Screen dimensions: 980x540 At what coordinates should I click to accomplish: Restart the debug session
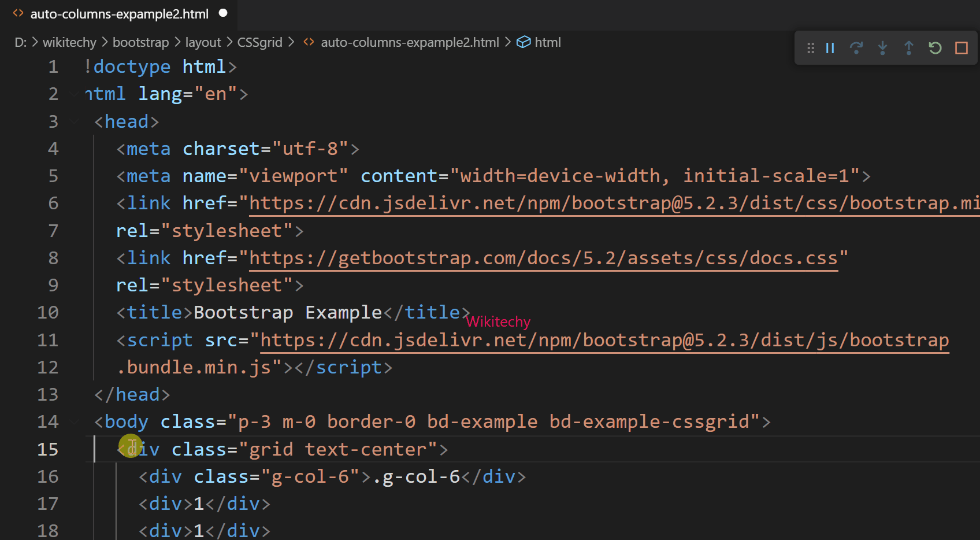pos(935,48)
